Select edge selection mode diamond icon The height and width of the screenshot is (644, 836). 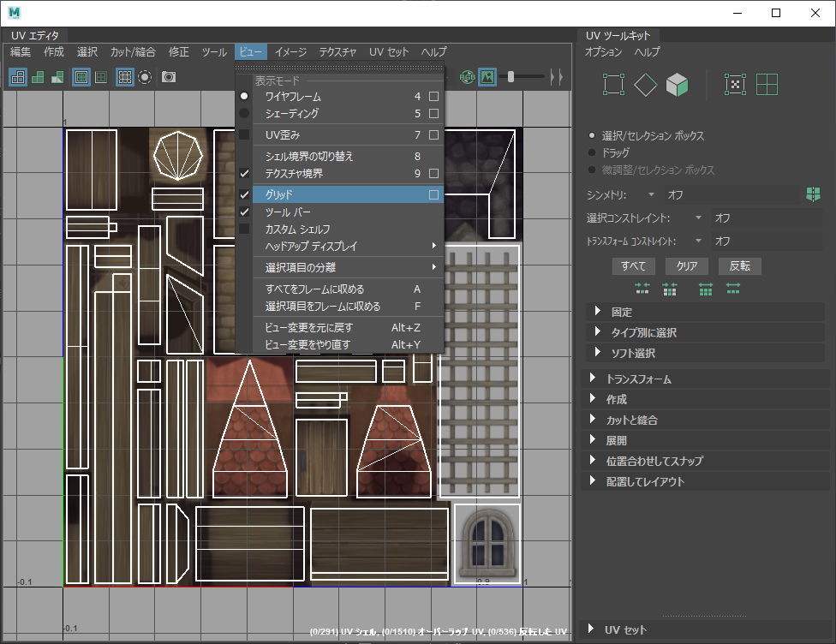coord(645,84)
